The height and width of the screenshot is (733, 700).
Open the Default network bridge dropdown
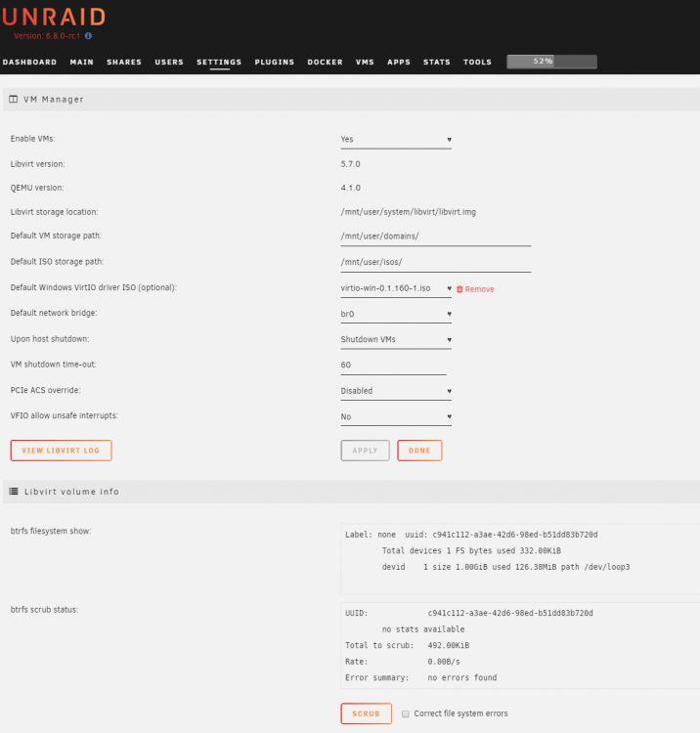tap(396, 314)
